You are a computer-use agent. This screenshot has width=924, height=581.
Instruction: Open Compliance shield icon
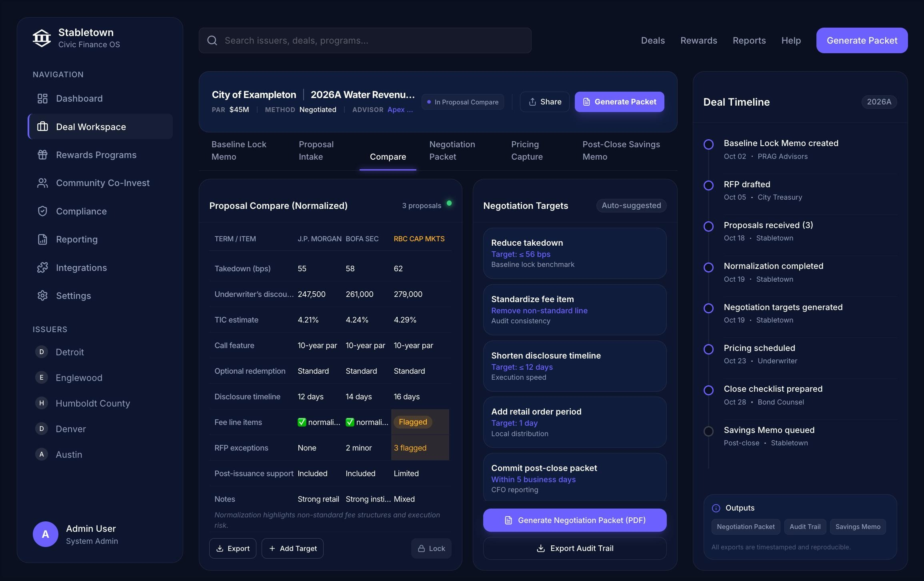(x=42, y=211)
